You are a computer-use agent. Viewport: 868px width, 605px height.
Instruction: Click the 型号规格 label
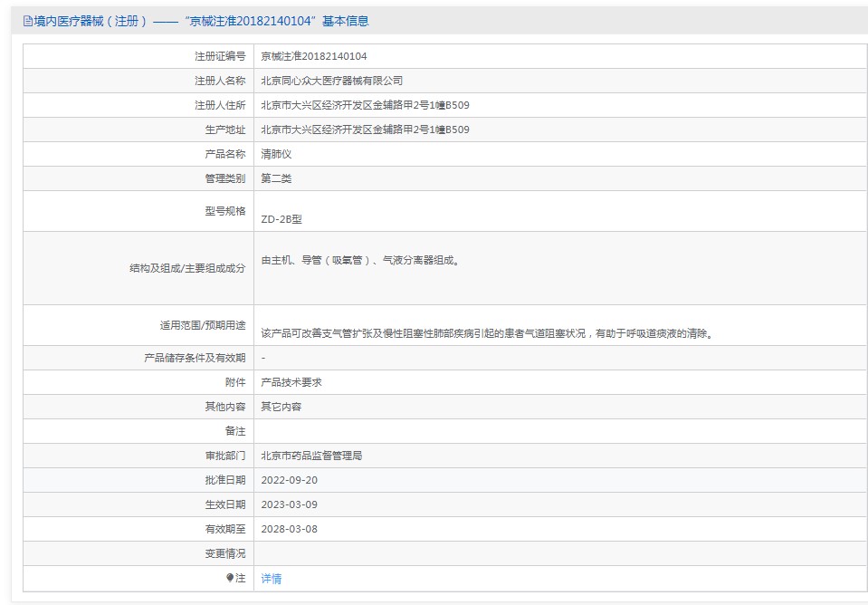point(224,210)
